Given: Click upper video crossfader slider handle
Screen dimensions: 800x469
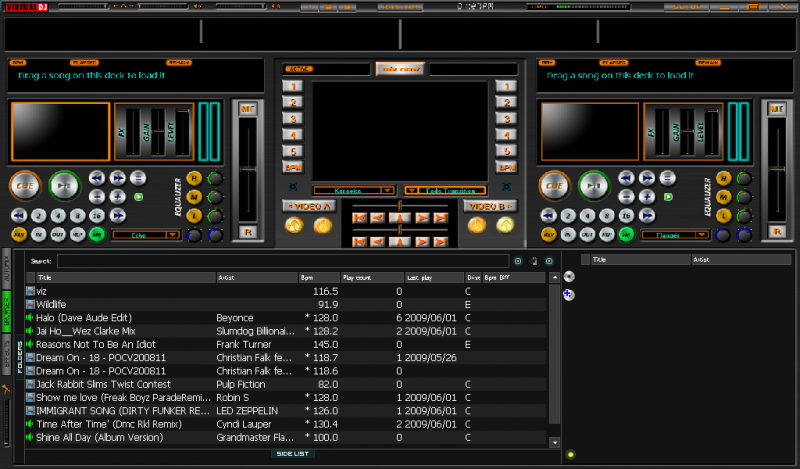Looking at the screenshot, I should [x=400, y=205].
